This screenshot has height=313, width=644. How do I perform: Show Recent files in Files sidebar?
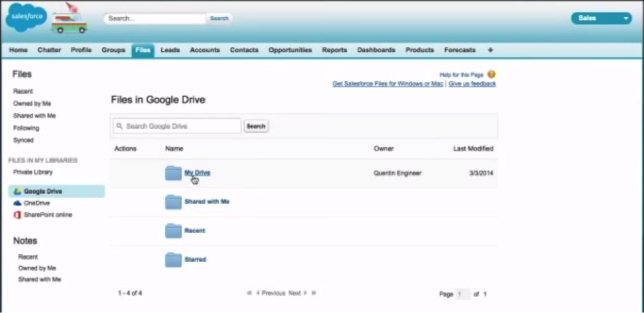[x=23, y=91]
